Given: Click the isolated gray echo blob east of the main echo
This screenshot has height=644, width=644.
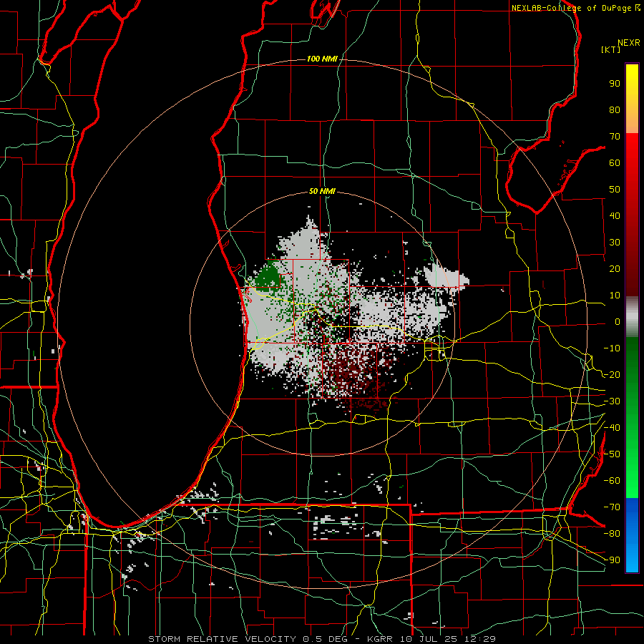Looking at the screenshot, I should point(446,276).
